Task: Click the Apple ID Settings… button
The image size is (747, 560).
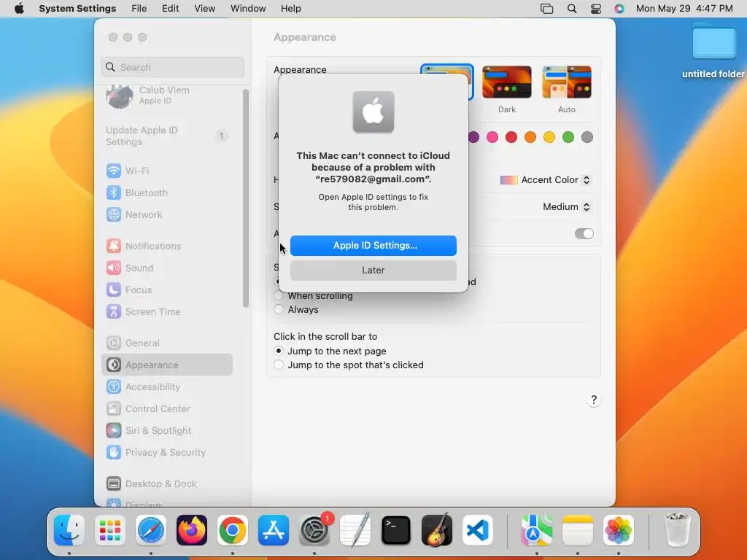Action: [x=373, y=245]
